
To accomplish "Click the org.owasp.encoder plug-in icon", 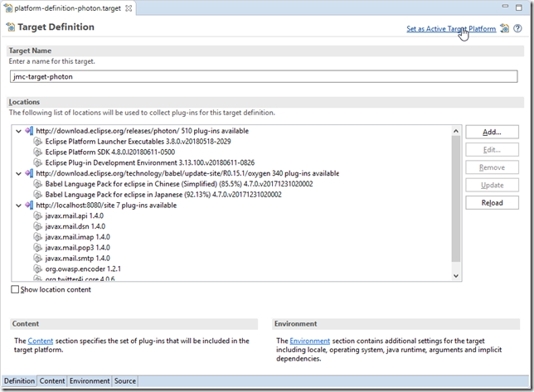I will coord(38,269).
